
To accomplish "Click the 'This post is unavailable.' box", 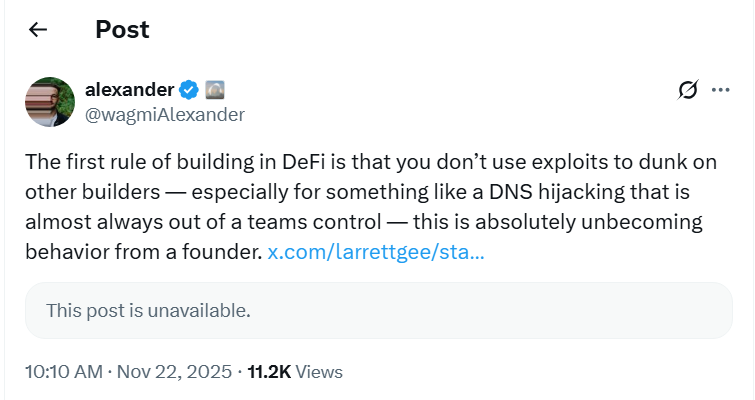I will coord(378,310).
